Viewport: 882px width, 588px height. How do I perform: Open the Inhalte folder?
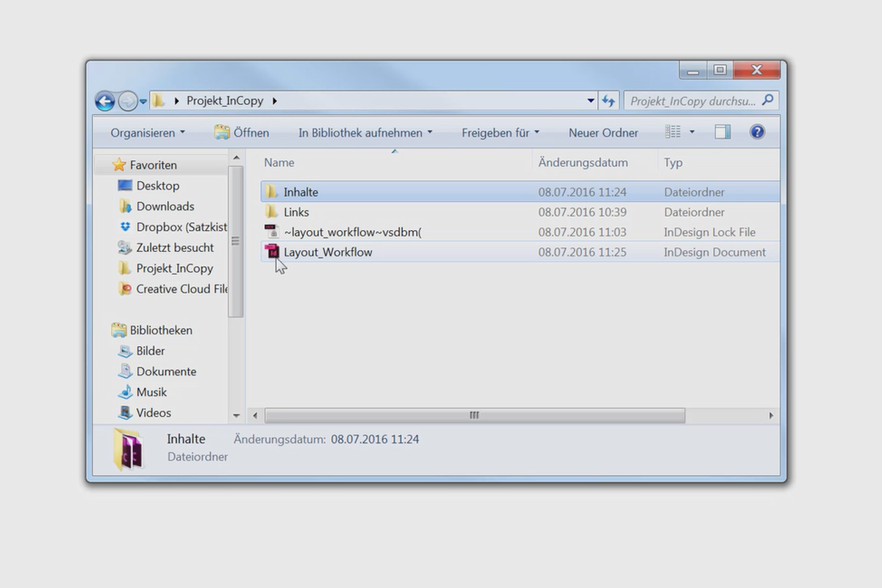[301, 191]
